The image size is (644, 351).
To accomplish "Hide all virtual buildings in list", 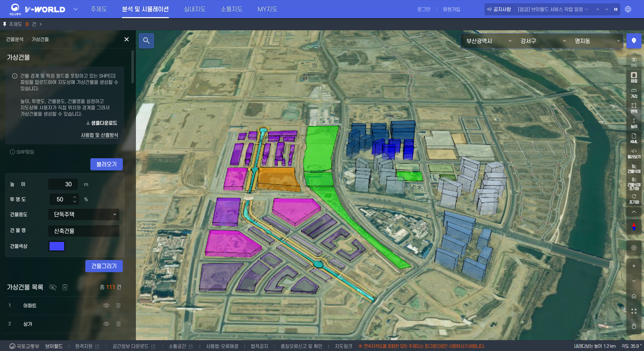I will tap(53, 287).
